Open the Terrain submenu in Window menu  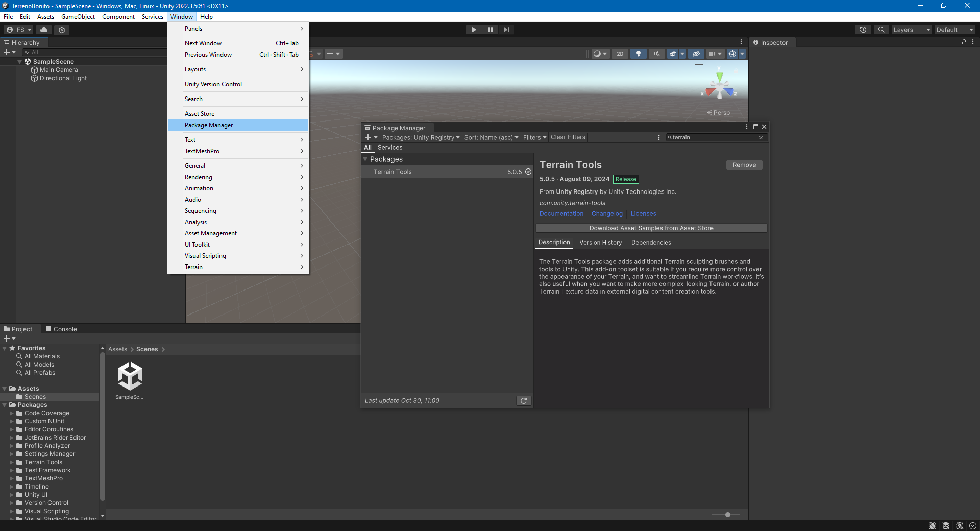(x=238, y=267)
